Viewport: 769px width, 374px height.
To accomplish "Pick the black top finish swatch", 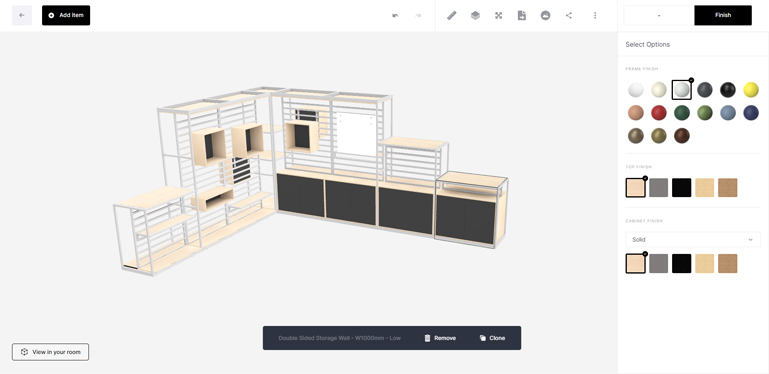I will pyautogui.click(x=682, y=188).
